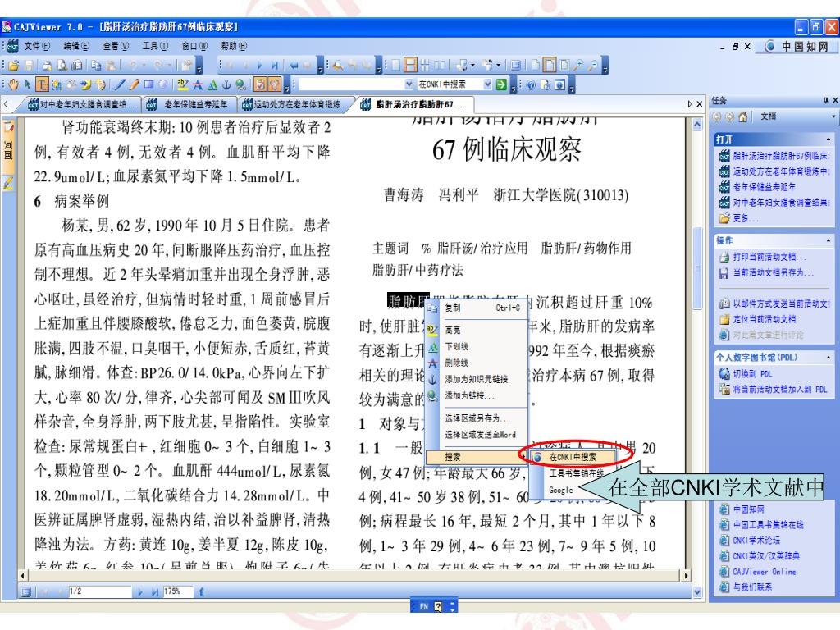This screenshot has width=840, height=630.
Task: Click CAJViewer Online link
Action: coord(765,572)
